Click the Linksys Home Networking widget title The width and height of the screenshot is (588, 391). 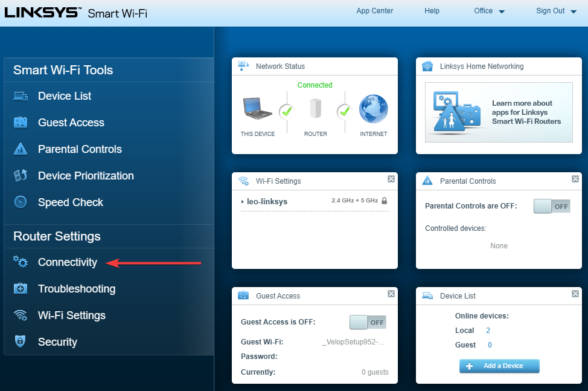coord(482,66)
